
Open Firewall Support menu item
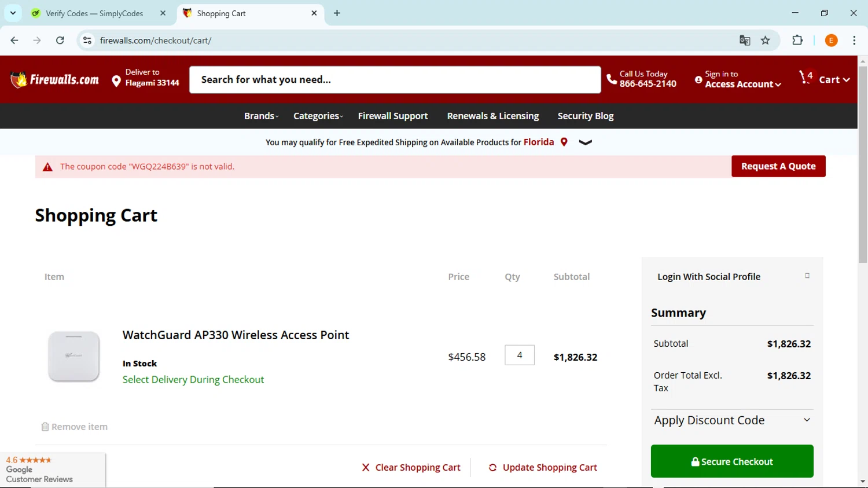click(393, 116)
